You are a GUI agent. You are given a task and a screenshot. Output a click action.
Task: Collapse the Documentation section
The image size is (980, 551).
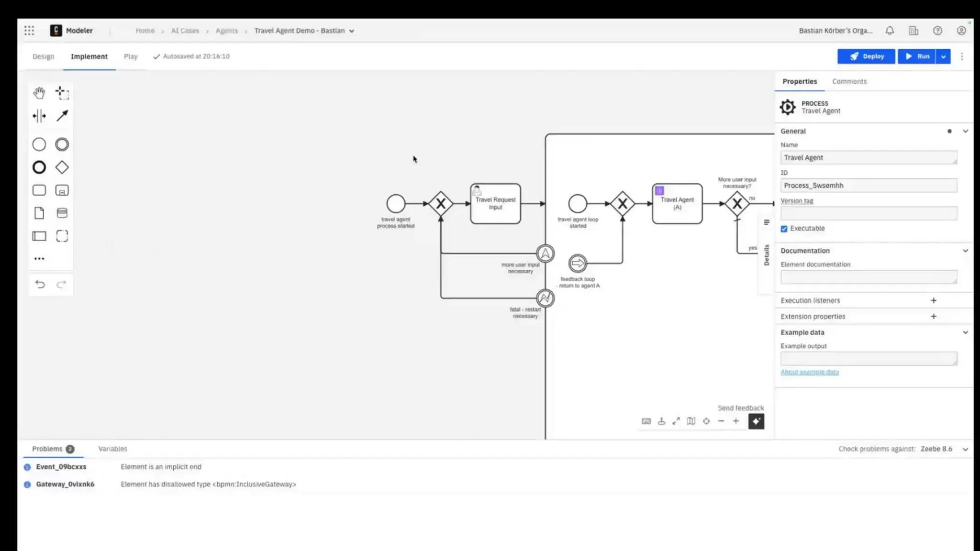coord(965,251)
